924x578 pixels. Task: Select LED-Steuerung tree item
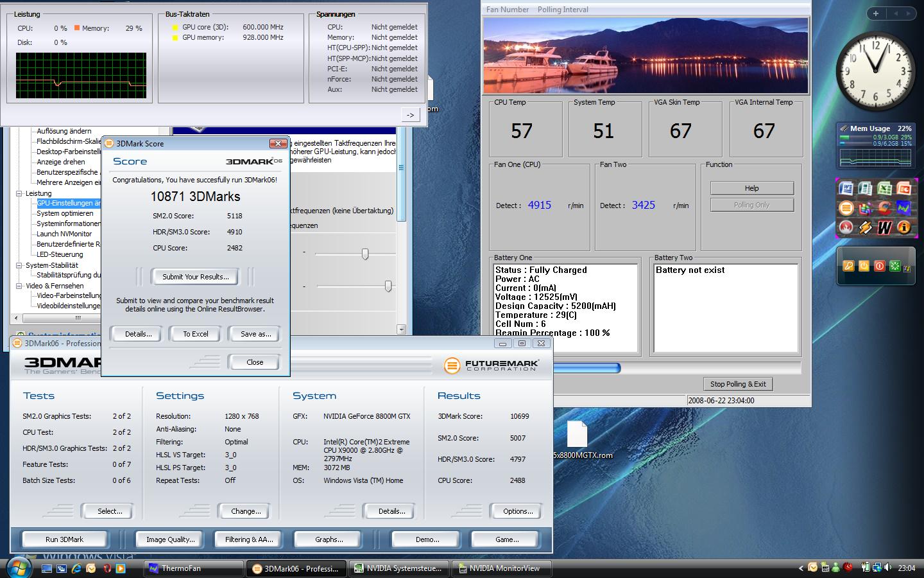coord(60,254)
